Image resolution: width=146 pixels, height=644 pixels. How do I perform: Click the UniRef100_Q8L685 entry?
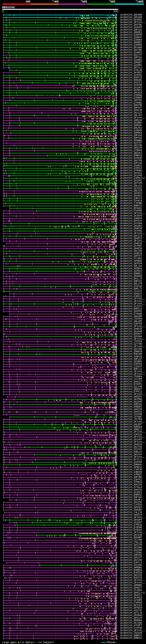click(131, 321)
